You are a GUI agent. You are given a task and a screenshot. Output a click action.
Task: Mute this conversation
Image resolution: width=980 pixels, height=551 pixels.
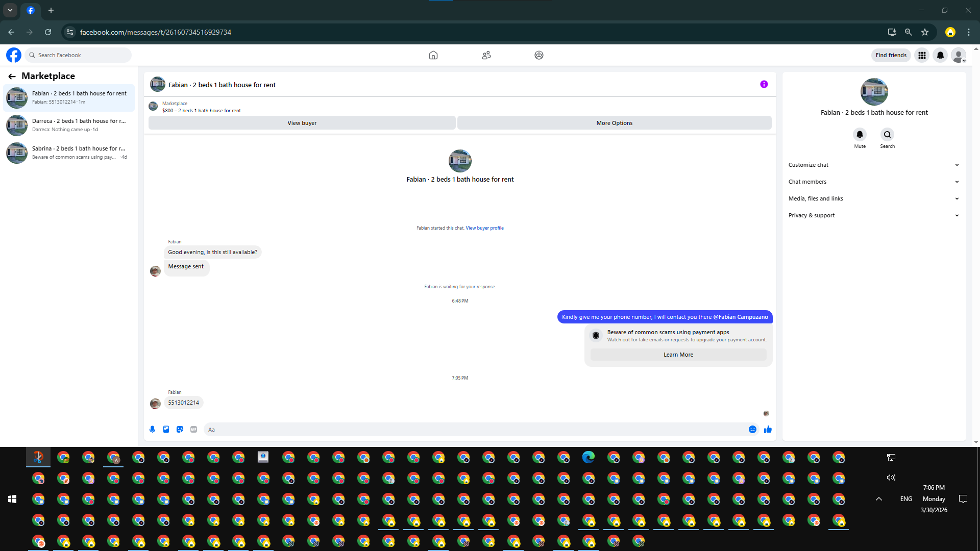tap(860, 135)
